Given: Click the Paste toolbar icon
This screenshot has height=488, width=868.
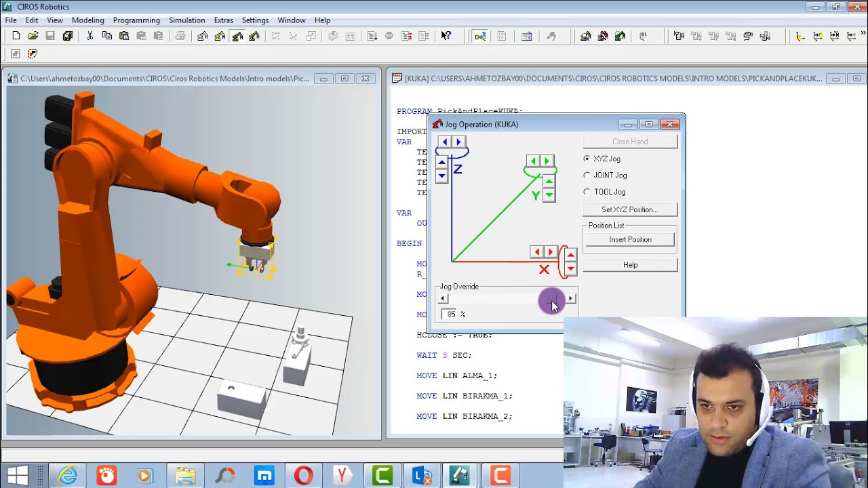Looking at the screenshot, I should point(123,36).
